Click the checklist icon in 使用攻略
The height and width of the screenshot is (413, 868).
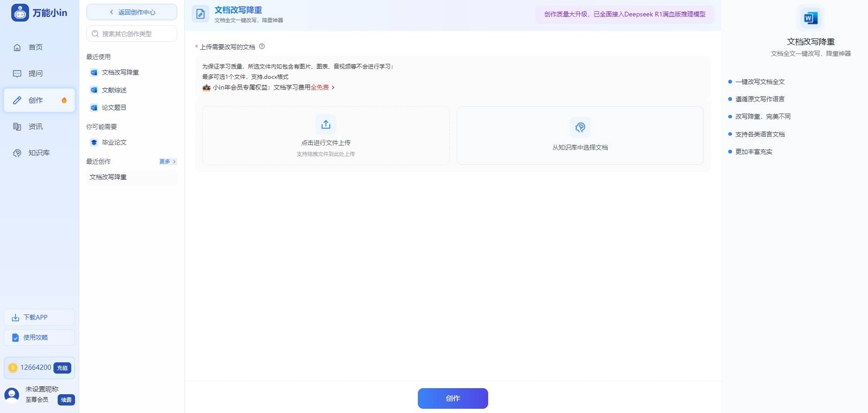click(15, 338)
